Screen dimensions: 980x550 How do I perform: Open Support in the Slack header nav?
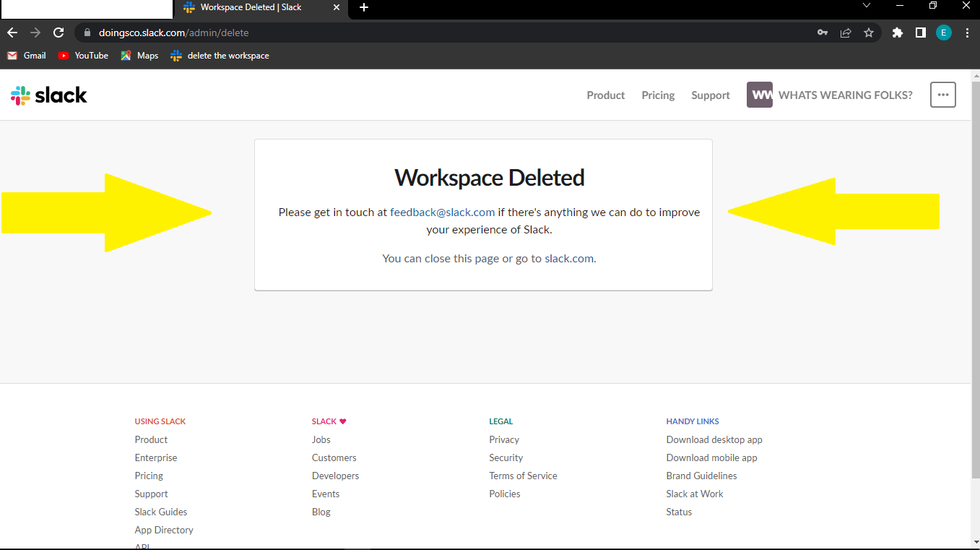[x=711, y=95]
